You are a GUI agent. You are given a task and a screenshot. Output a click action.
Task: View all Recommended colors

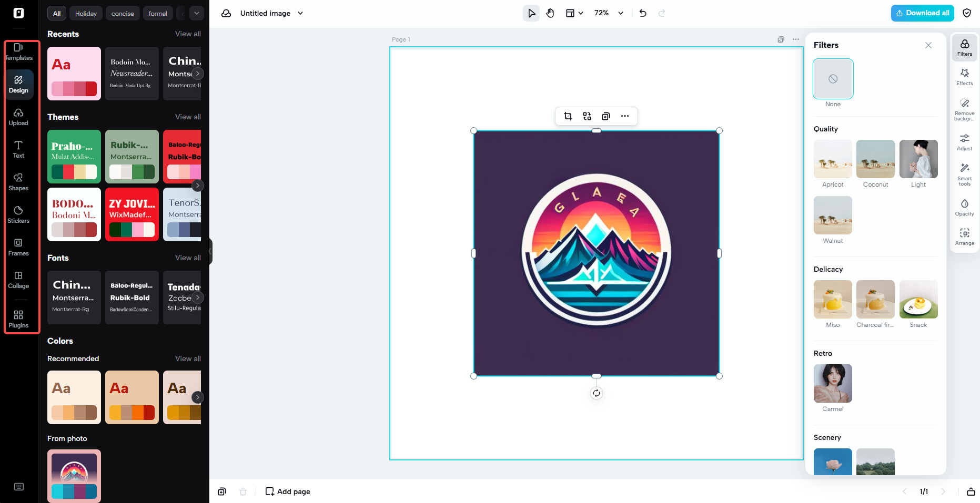coord(188,358)
